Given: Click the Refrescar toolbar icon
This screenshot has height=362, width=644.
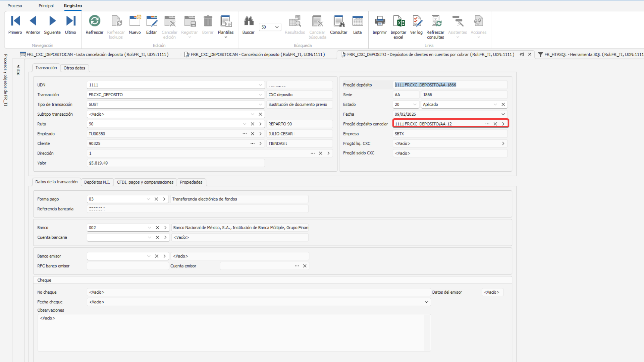Looking at the screenshot, I should 94,21.
